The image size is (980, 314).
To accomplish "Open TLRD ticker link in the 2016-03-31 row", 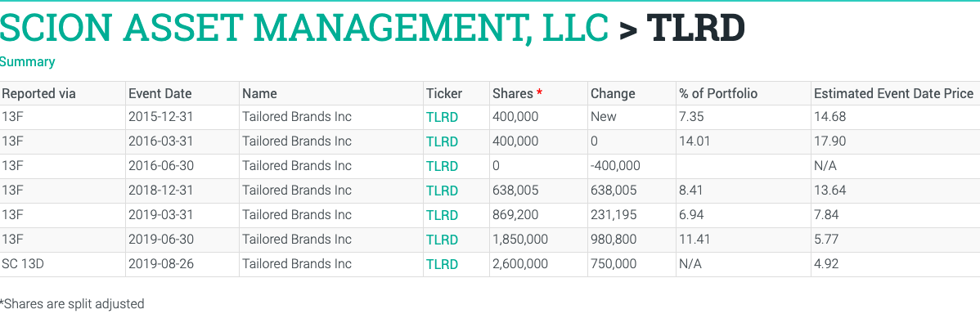I will (442, 141).
